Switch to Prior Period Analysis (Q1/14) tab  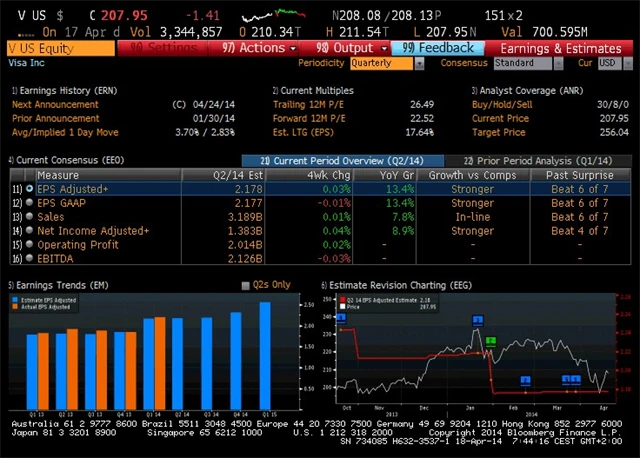tap(533, 161)
